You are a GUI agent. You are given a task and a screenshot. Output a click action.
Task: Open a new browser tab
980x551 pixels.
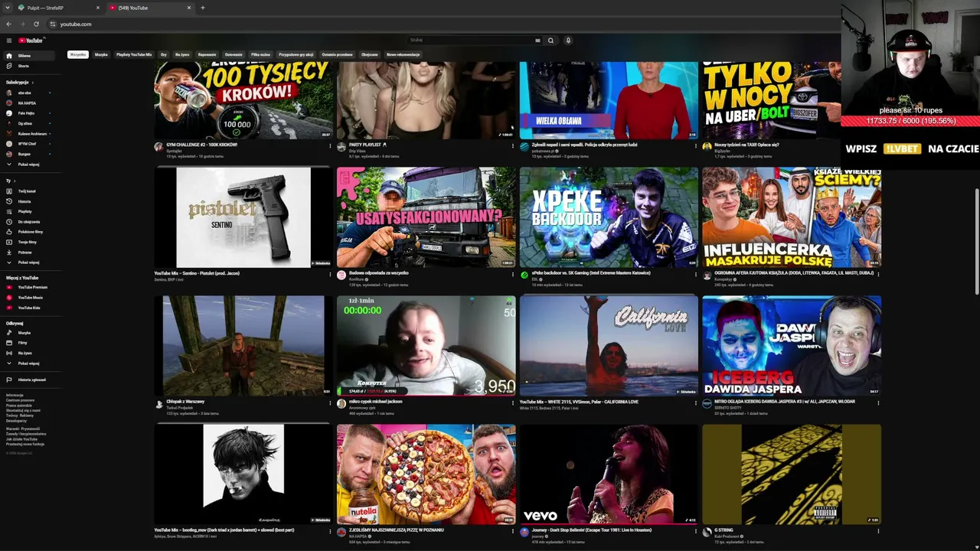[x=202, y=8]
